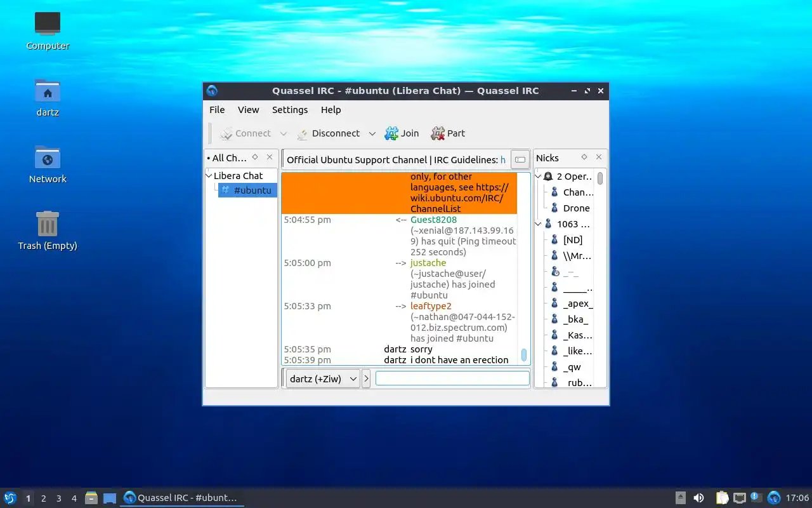The width and height of the screenshot is (812, 508).
Task: Open the Connect dropdown arrow
Action: point(284,134)
